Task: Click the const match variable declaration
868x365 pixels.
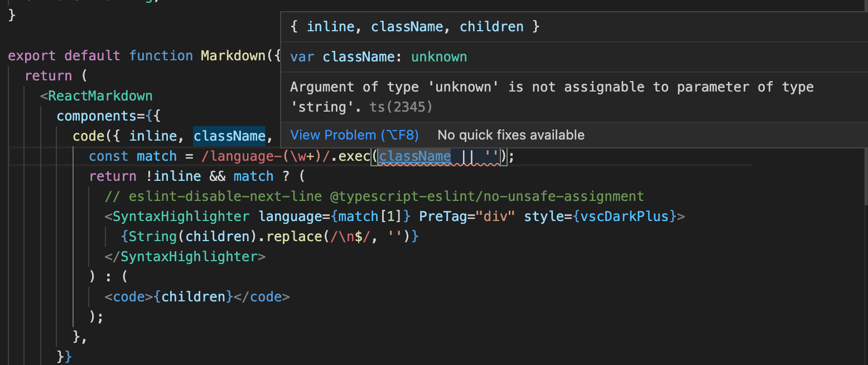Action: coord(133,156)
